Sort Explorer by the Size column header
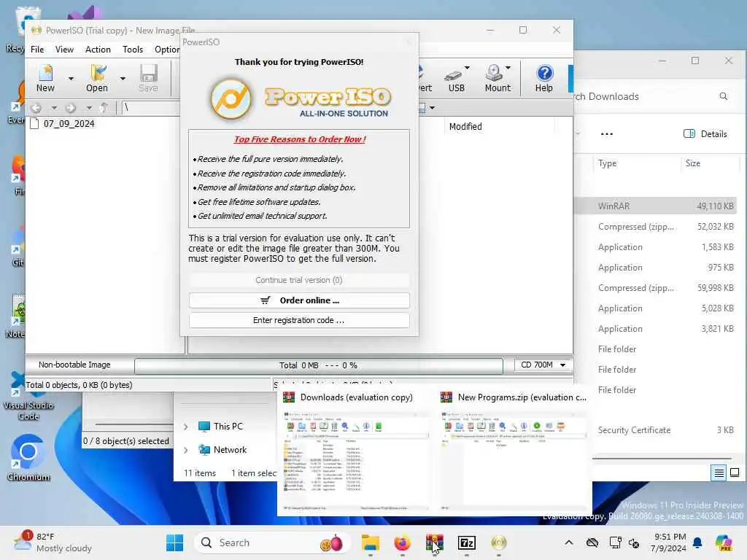The image size is (747, 560). pyautogui.click(x=693, y=163)
